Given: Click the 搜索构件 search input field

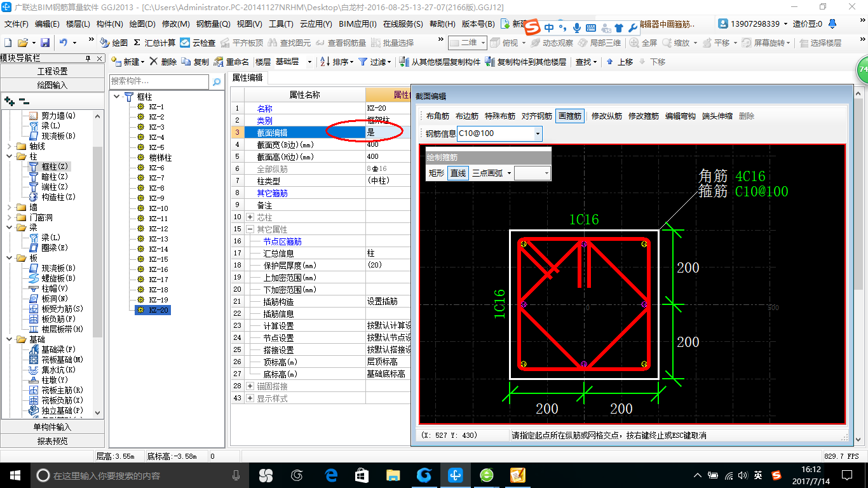Looking at the screenshot, I should coord(159,81).
